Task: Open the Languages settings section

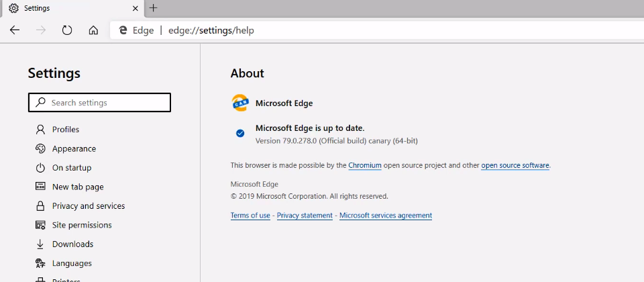Action: [x=72, y=263]
